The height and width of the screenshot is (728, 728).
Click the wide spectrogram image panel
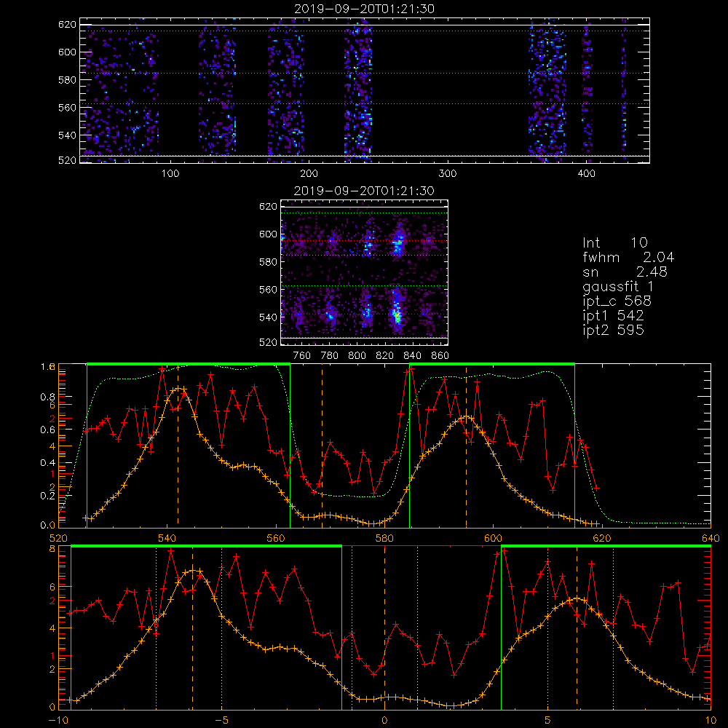click(x=365, y=90)
